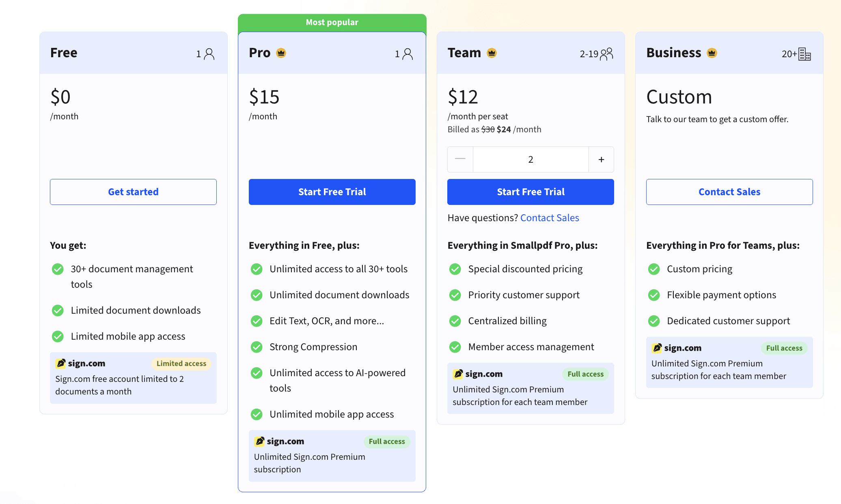Click the sign.com pen icon on Pro card

tap(259, 441)
